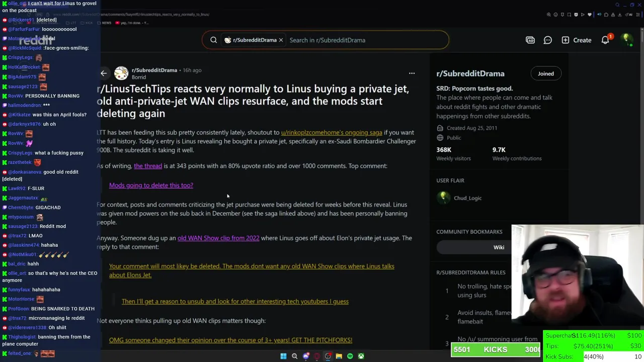Open Discord from the taskbar
This screenshot has width=644, height=362.
(x=306, y=356)
